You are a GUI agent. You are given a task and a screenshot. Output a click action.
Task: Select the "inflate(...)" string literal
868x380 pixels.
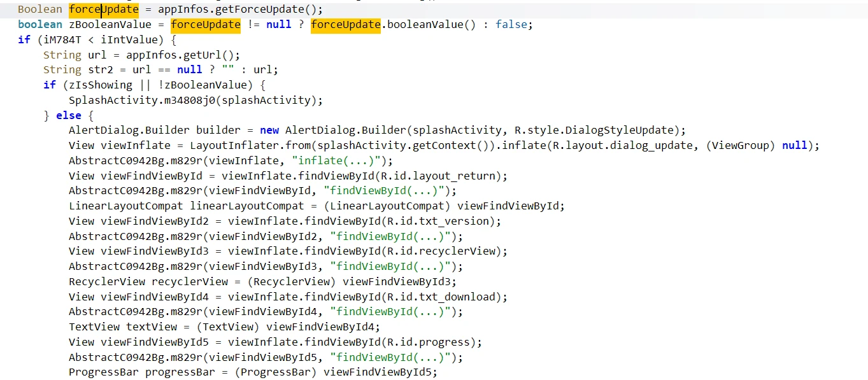[x=339, y=160]
